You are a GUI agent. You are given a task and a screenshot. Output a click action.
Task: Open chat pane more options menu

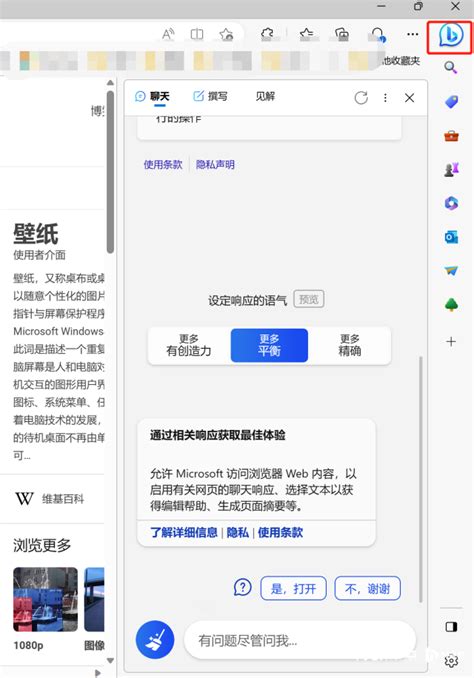point(385,98)
